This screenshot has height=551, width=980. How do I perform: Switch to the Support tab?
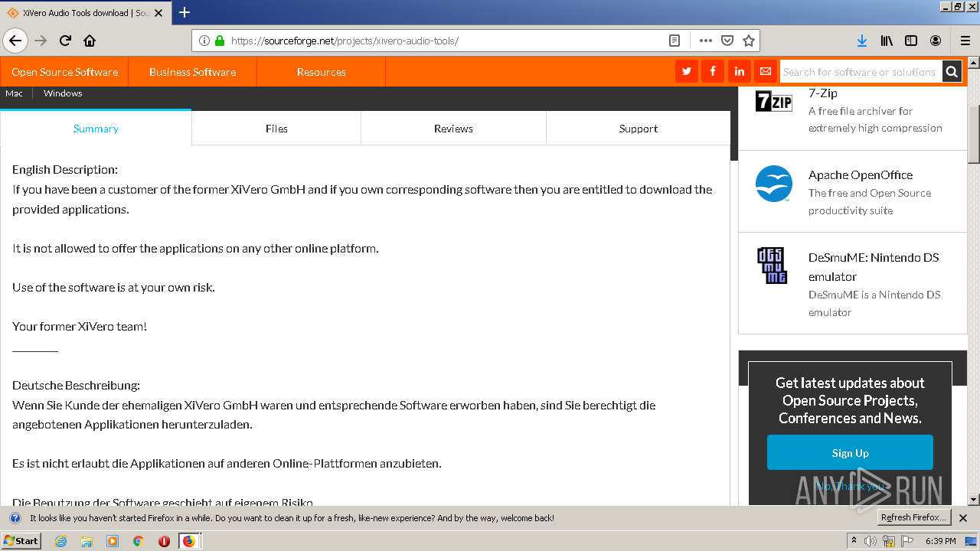tap(639, 129)
